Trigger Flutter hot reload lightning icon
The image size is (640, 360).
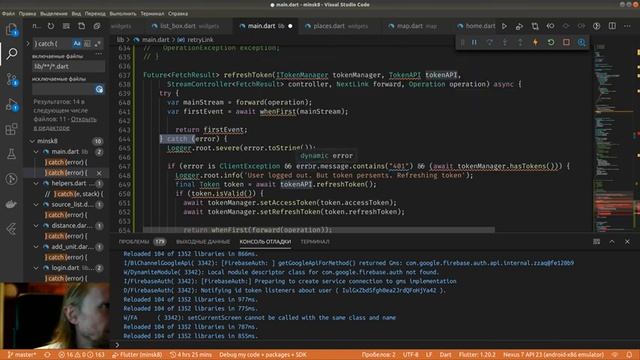pos(536,42)
